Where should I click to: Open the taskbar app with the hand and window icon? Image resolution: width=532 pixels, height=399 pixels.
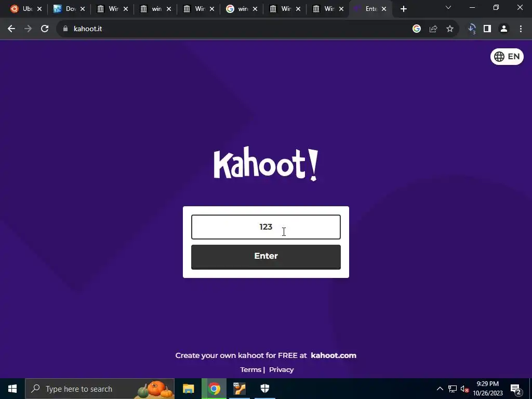click(240, 389)
